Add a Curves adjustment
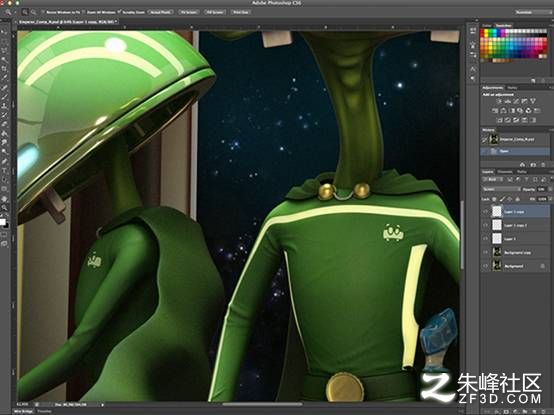Image resolution: width=554 pixels, height=415 pixels. coord(516,101)
